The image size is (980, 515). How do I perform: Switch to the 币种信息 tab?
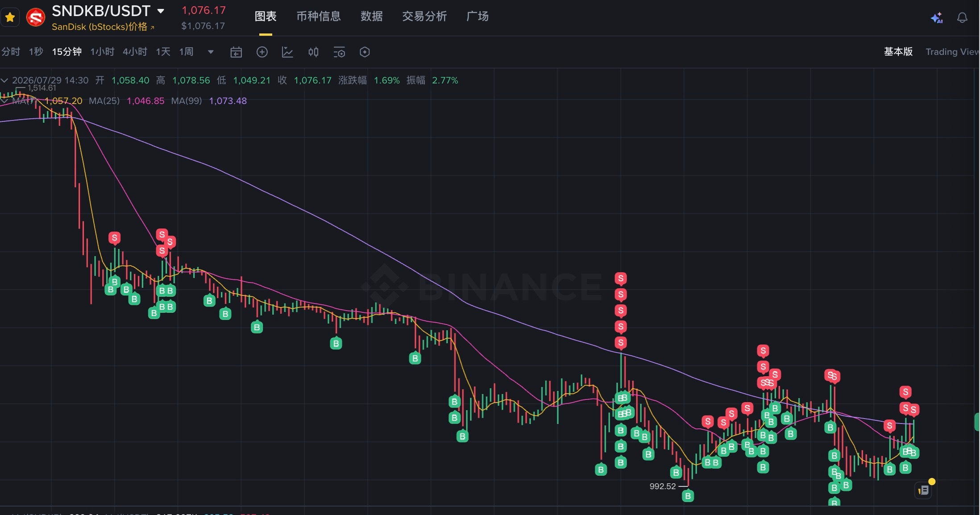(x=319, y=17)
